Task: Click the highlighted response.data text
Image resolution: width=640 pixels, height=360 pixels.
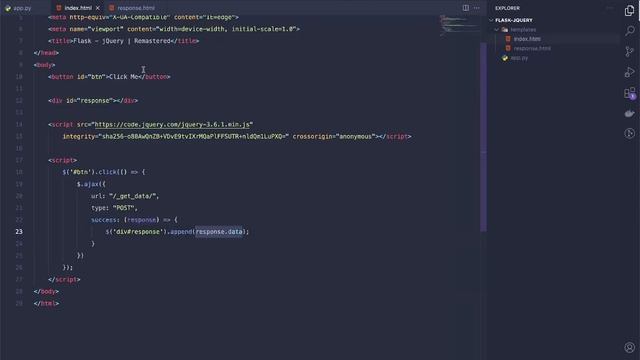Action: (219, 231)
